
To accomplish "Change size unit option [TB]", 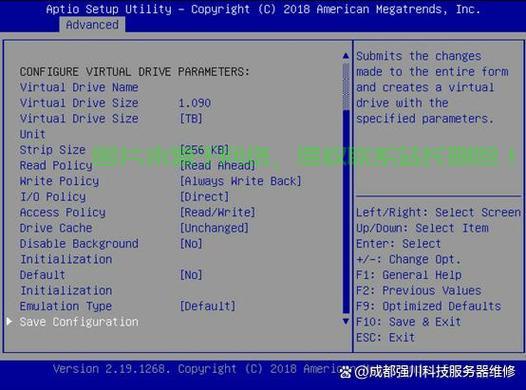I will coord(191,119).
